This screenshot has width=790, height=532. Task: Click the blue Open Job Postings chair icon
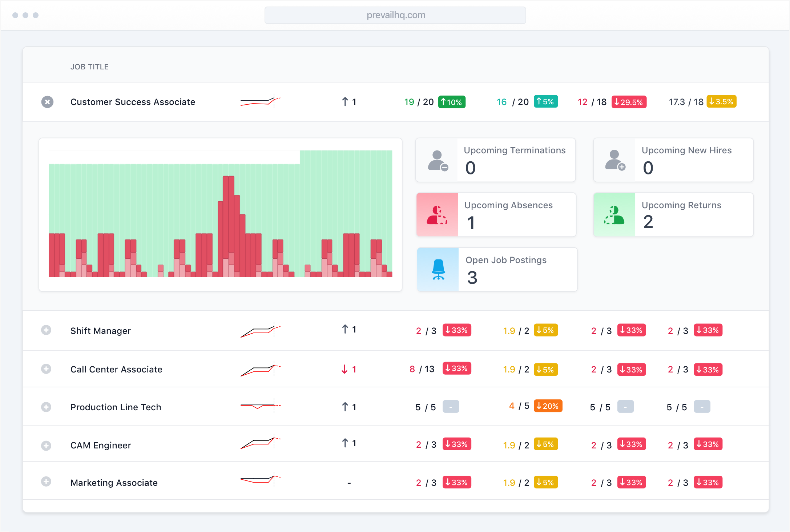click(x=438, y=270)
